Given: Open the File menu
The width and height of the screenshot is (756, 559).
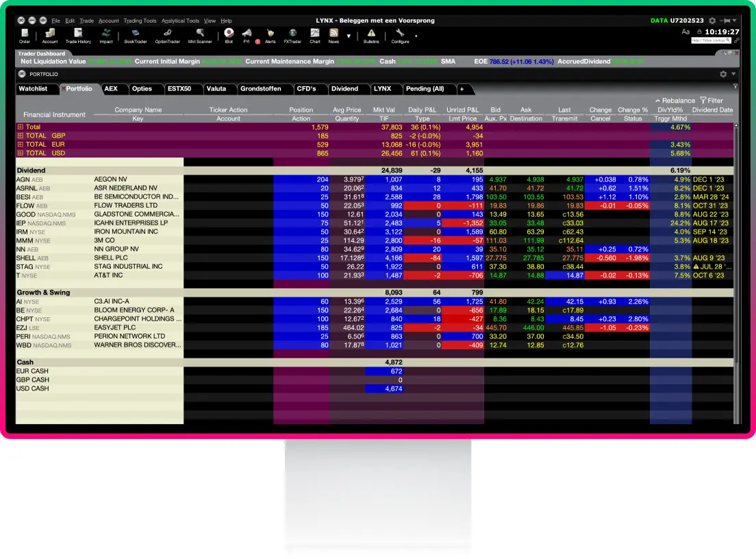Looking at the screenshot, I should click(x=56, y=21).
